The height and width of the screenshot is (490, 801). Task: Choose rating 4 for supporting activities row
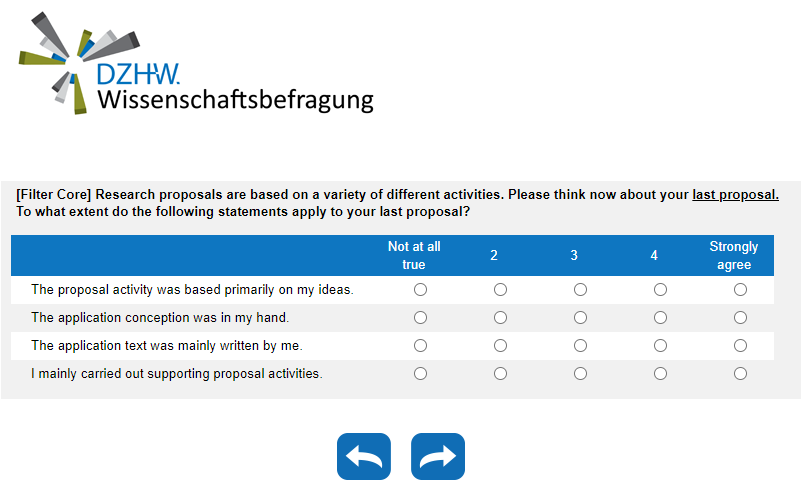(660, 374)
